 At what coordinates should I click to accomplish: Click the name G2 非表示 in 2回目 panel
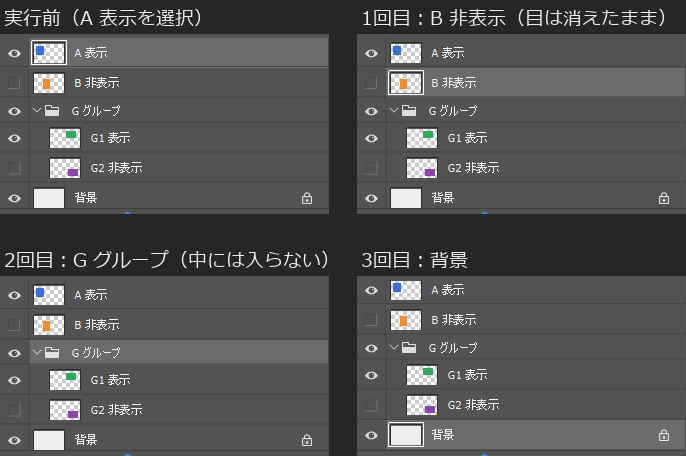[x=116, y=410]
